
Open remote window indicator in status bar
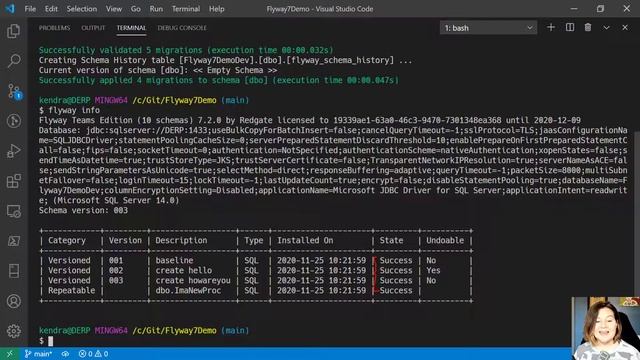click(9, 354)
